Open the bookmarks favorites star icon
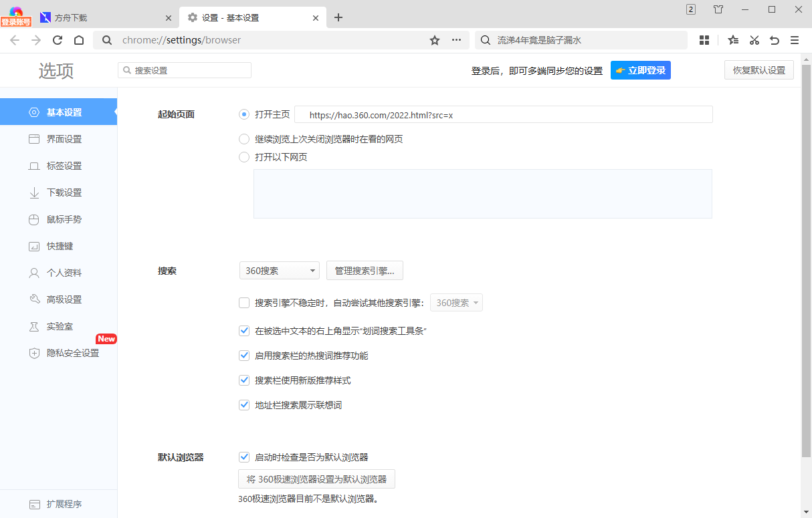812x518 pixels. (x=732, y=40)
